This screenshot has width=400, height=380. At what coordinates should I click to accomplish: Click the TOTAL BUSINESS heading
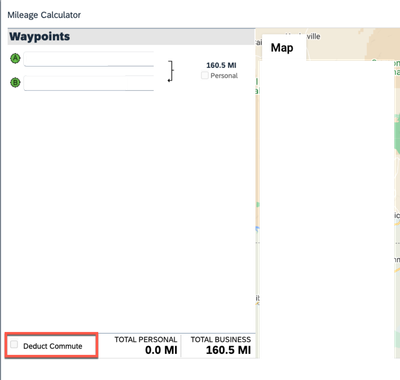[x=221, y=340]
